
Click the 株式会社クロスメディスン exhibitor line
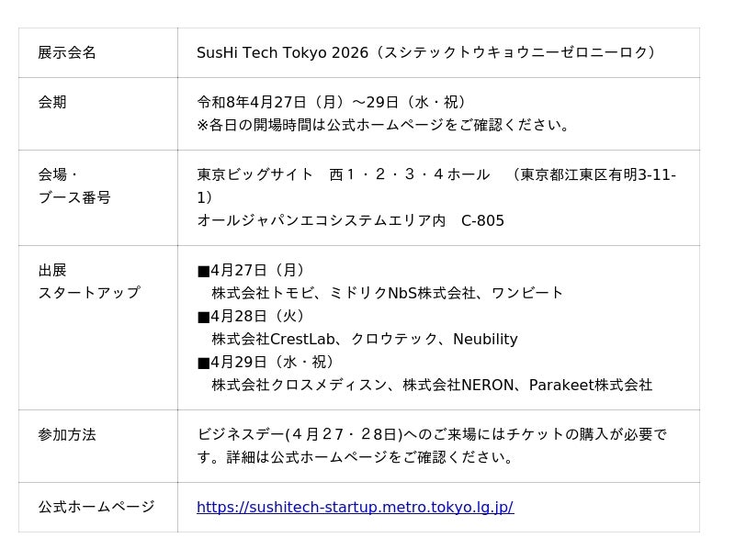431,385
